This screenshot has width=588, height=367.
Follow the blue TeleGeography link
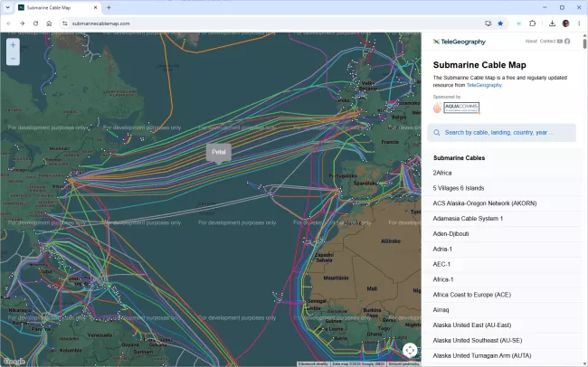[x=484, y=85]
